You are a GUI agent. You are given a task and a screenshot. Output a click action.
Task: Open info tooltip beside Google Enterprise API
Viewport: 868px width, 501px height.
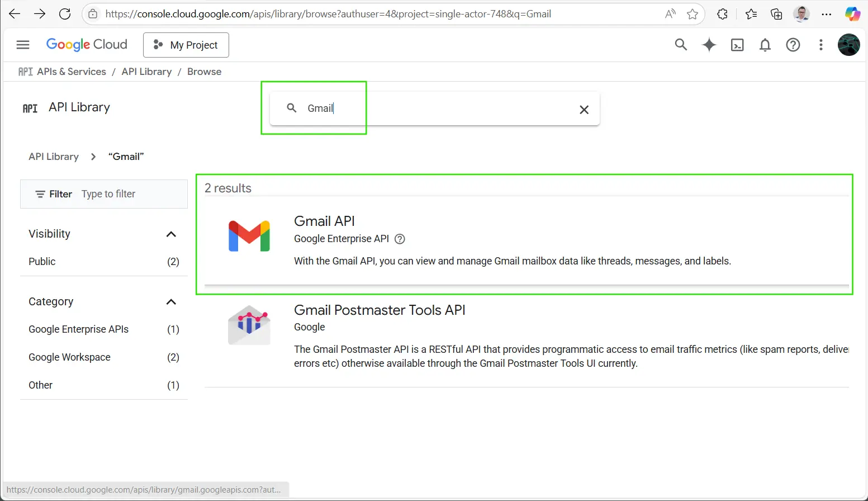pos(400,239)
